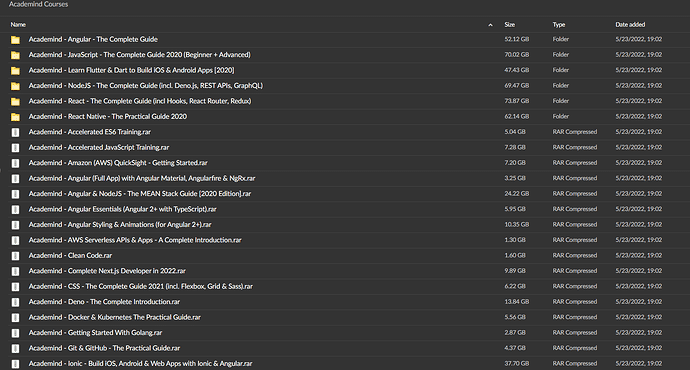Screen dimensions: 690x370
Task: Select file name Getting Started With Golang.rar
Action: pyautogui.click(x=95, y=332)
